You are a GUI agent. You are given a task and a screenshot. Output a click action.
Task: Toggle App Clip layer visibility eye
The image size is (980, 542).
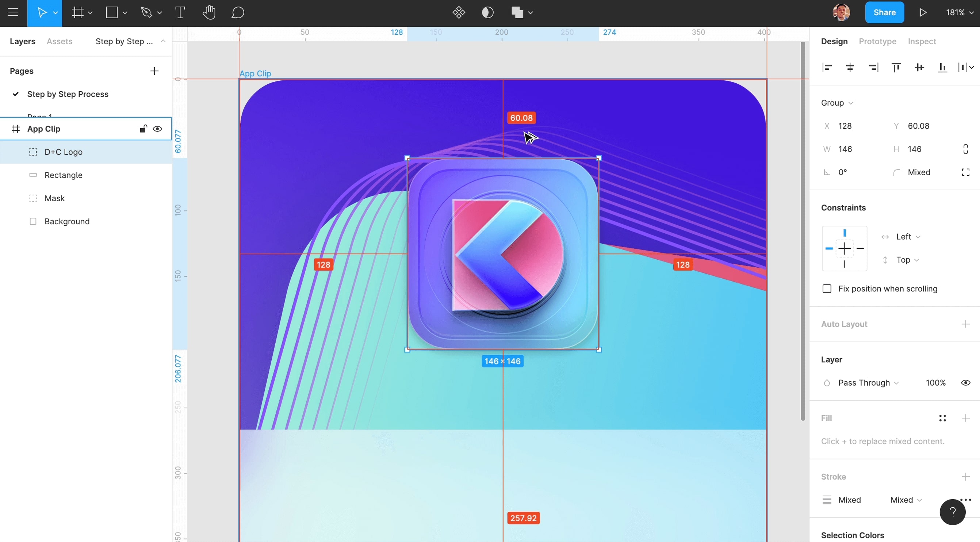click(x=157, y=129)
